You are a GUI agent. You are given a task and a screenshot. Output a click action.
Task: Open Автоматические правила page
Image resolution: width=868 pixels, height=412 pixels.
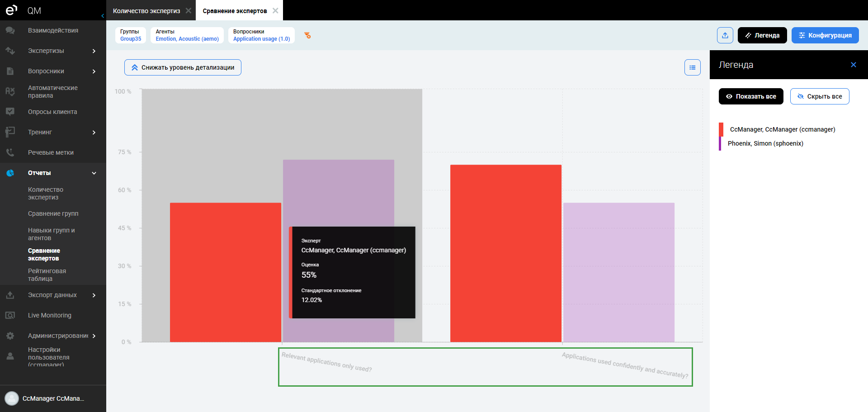coord(53,91)
